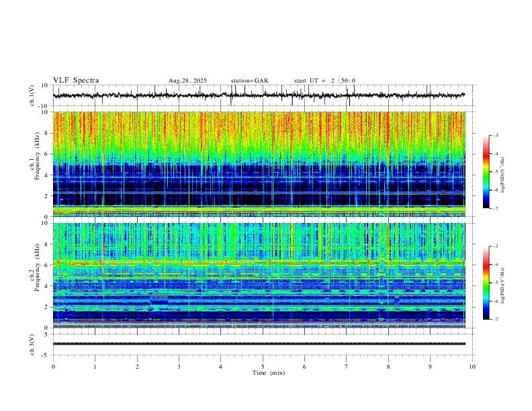The width and height of the screenshot is (532, 411).
Task: Click the ch.1 colorbar "-7" tick label
Action: 496,208
